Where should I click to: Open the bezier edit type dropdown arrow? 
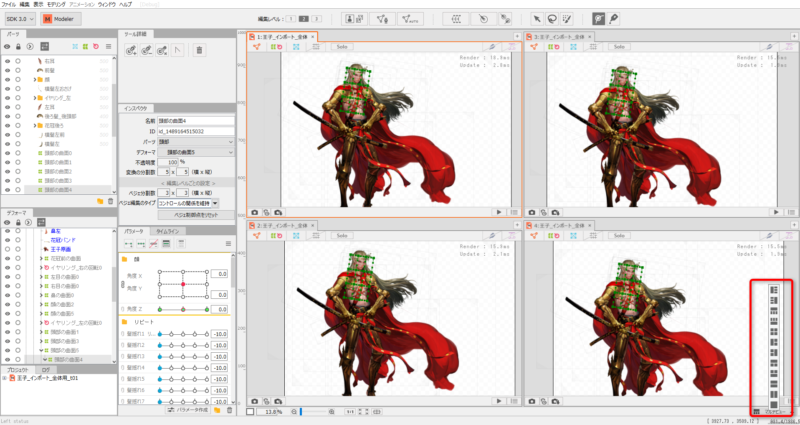[215, 203]
